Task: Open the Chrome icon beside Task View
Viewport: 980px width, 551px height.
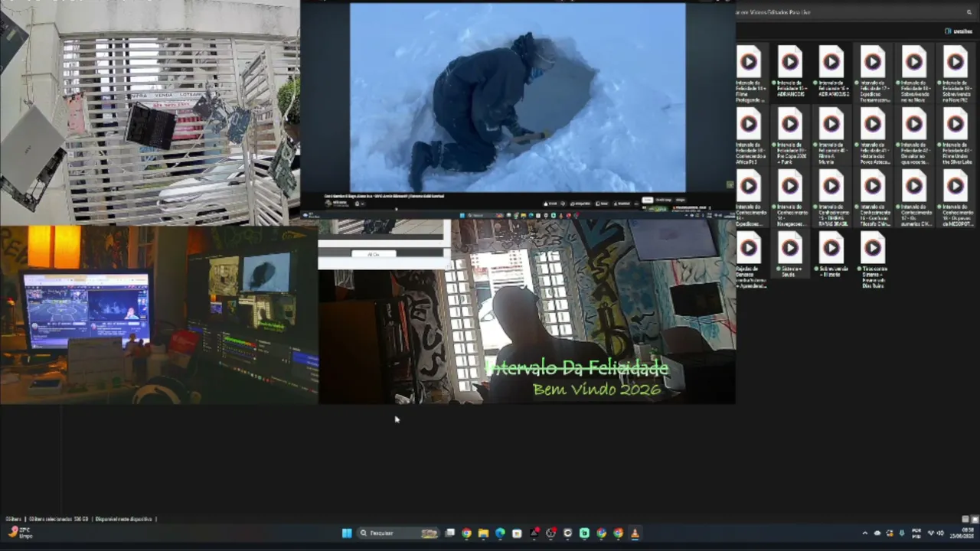Action: (466, 533)
